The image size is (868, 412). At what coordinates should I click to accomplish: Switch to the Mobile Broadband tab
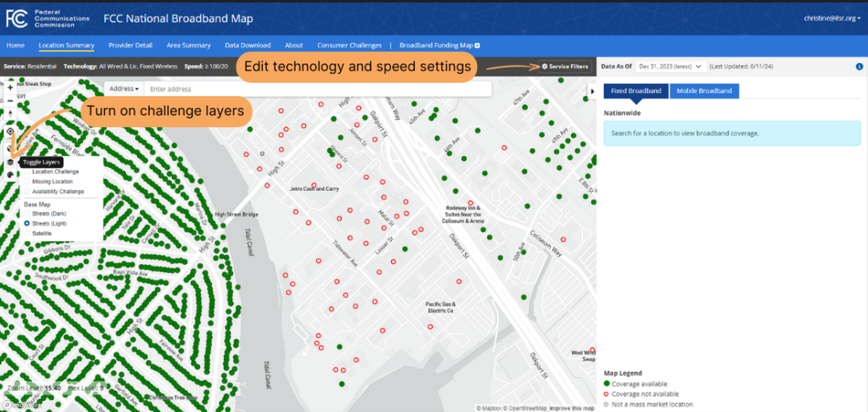(704, 91)
